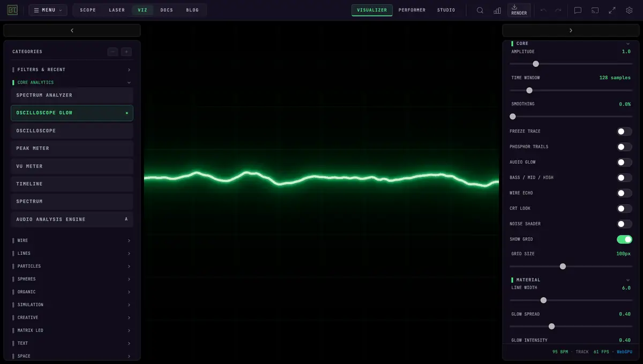Switch to Performer mode
The height and width of the screenshot is (364, 643).
tap(412, 10)
